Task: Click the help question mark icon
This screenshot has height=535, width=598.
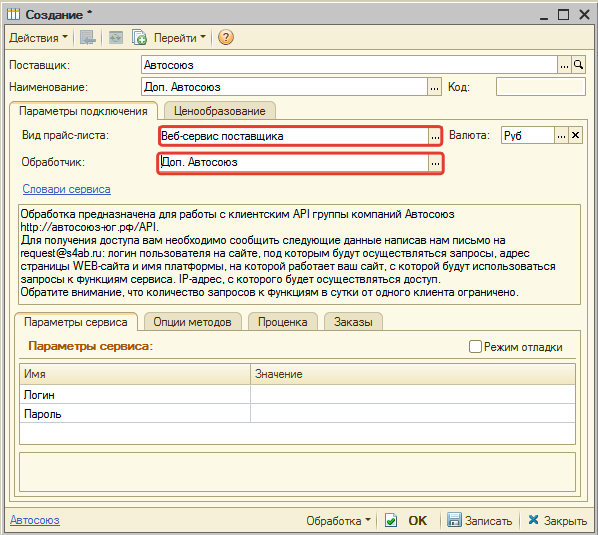Action: tap(225, 37)
